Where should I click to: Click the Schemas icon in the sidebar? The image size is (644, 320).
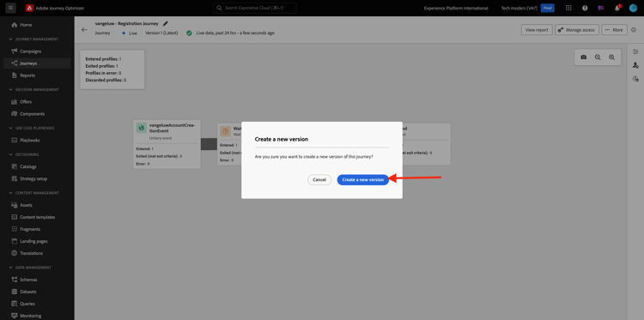pyautogui.click(x=15, y=280)
